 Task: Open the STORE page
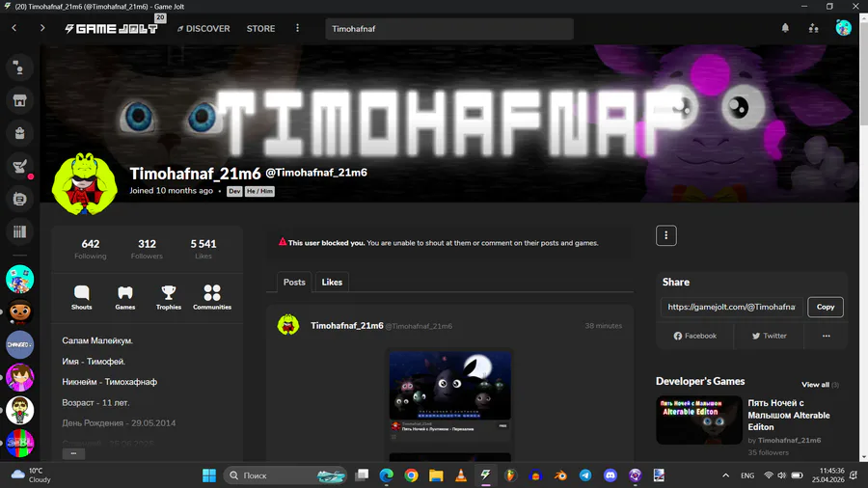(x=260, y=28)
